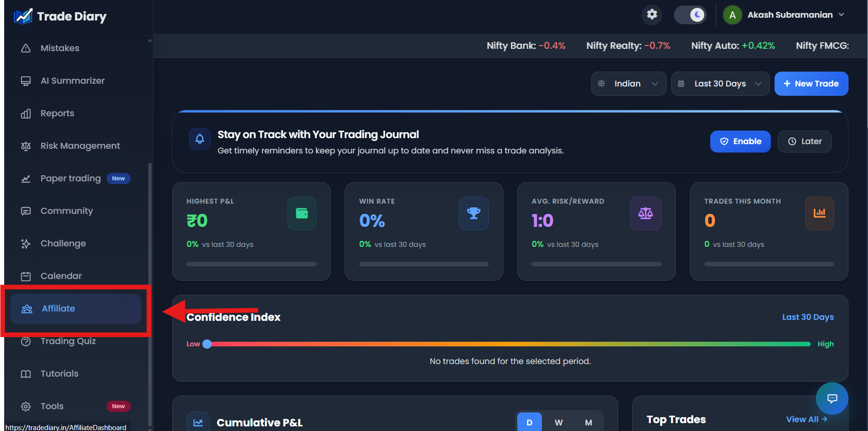Click the globe icon in market dropdown
The width and height of the screenshot is (868, 431).
[x=601, y=84]
